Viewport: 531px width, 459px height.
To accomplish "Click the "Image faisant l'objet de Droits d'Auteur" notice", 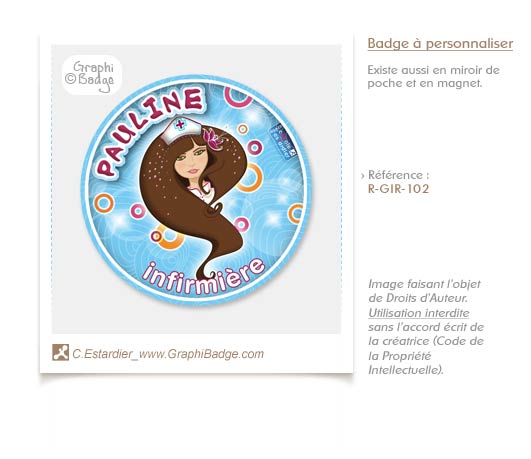I will pos(424,291).
